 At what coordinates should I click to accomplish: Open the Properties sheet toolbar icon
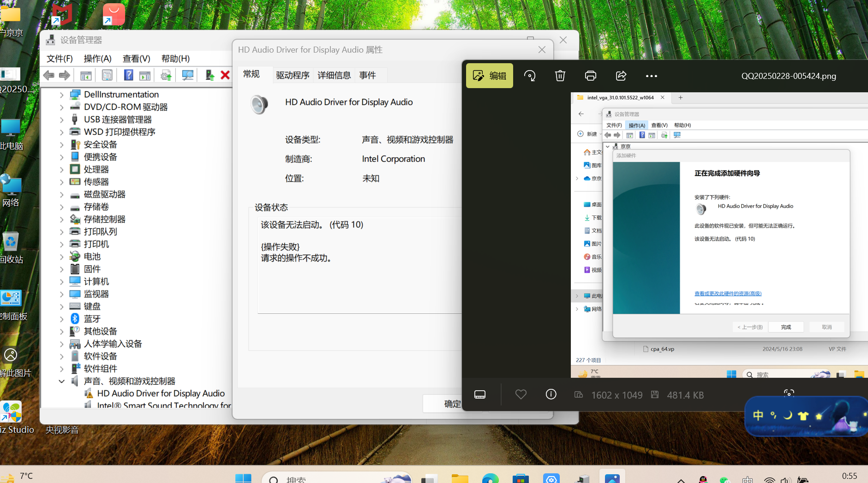coord(107,75)
